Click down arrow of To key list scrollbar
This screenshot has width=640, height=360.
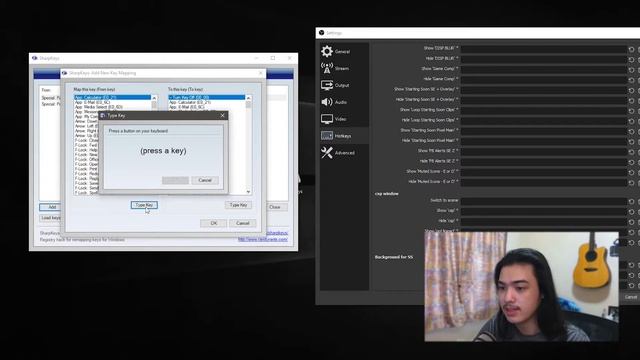click(248, 191)
